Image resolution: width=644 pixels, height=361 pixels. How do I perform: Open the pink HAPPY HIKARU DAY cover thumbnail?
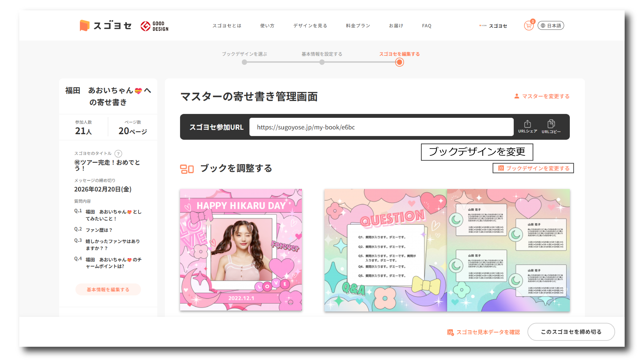tap(241, 250)
